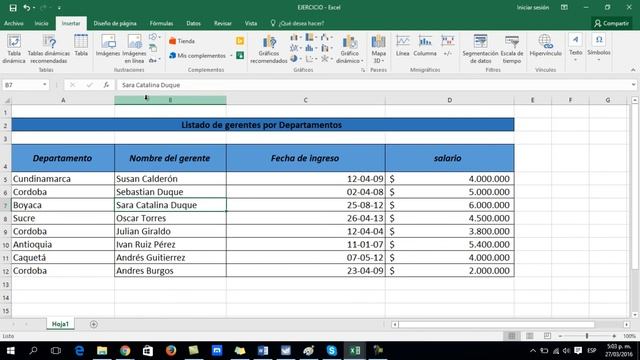This screenshot has width=640, height=360.
Task: Click the horizontal scrollbar
Action: pyautogui.click(x=496, y=324)
